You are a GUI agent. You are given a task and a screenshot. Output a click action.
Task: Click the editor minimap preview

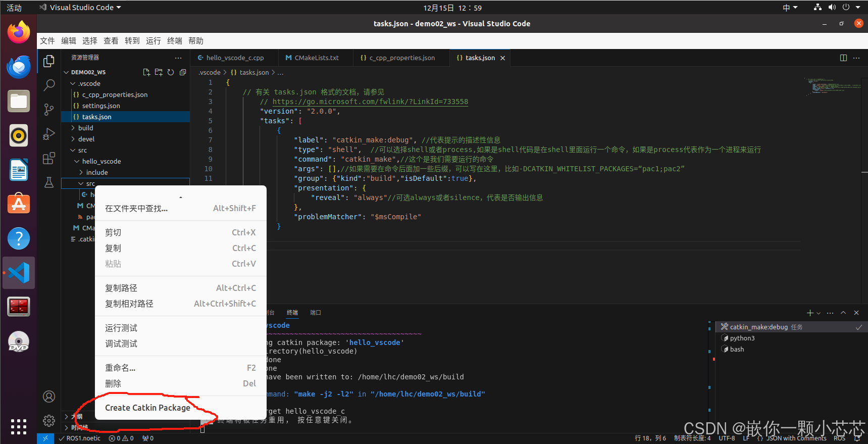pos(832,86)
